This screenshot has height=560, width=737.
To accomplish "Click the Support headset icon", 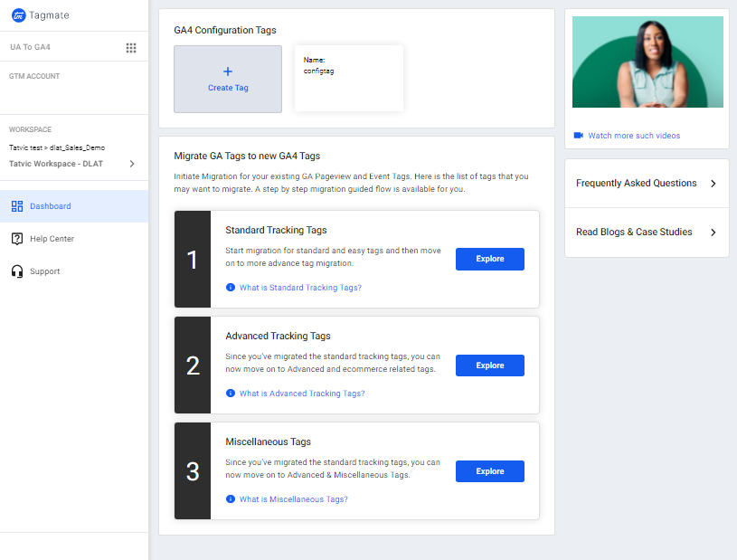I will pyautogui.click(x=17, y=271).
